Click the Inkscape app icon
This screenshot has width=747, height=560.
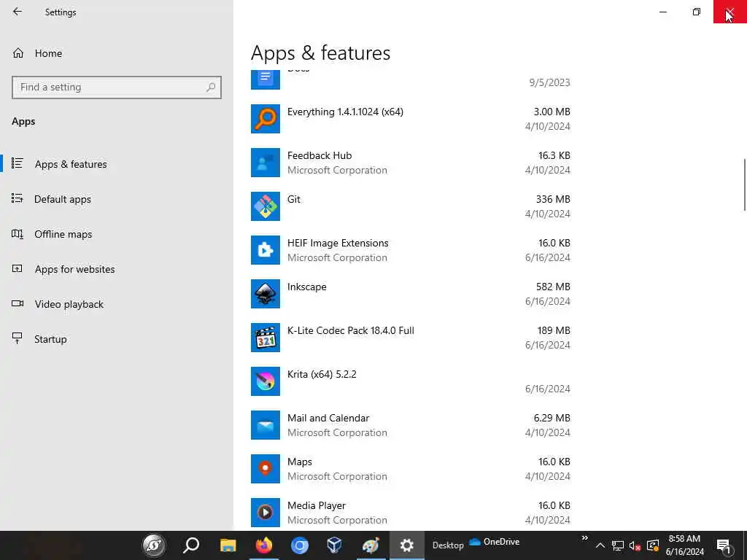[266, 294]
